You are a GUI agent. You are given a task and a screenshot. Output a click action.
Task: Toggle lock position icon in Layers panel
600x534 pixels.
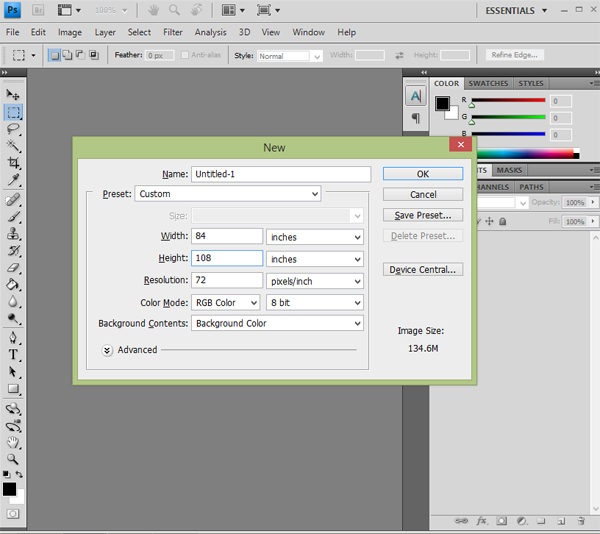point(489,221)
